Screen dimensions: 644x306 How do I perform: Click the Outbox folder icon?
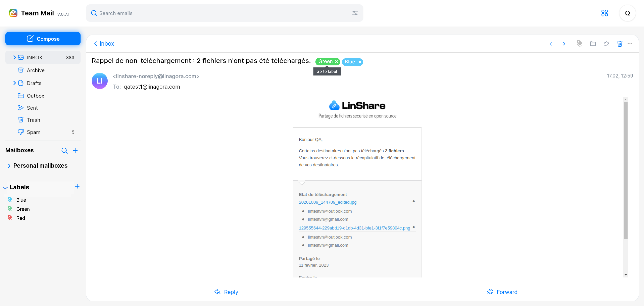21,96
